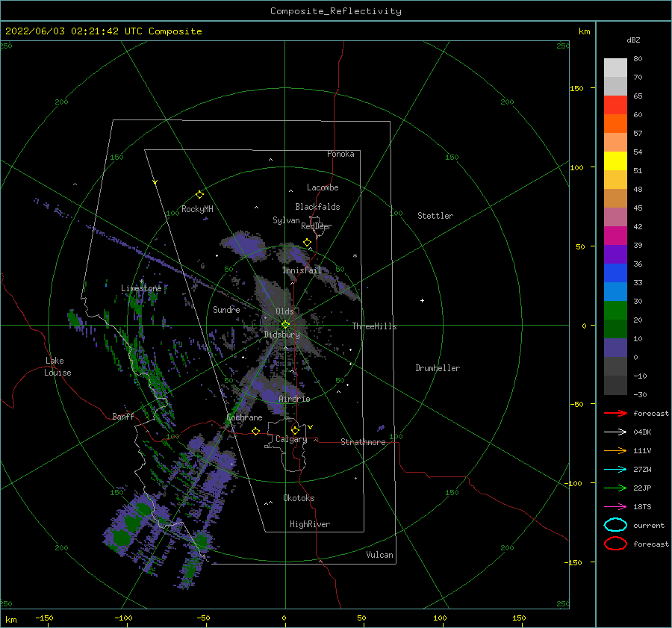The width and height of the screenshot is (672, 628).
Task: Click the HighRiver city label
Action: tap(310, 524)
